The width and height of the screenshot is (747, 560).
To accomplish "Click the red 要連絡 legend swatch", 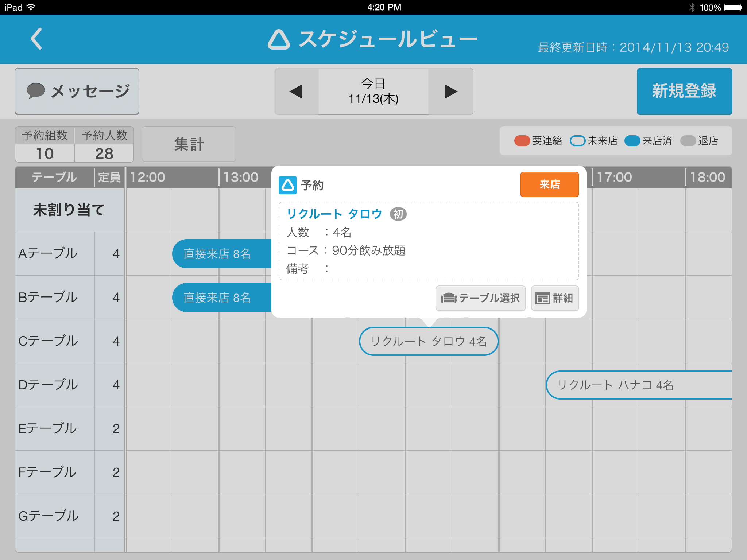I will [522, 141].
